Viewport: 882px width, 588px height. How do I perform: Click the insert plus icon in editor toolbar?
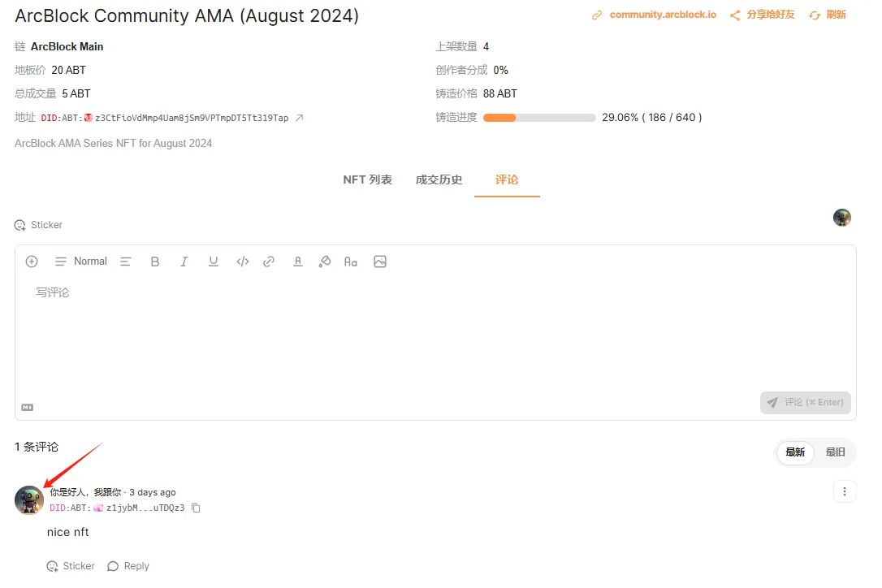pos(32,262)
